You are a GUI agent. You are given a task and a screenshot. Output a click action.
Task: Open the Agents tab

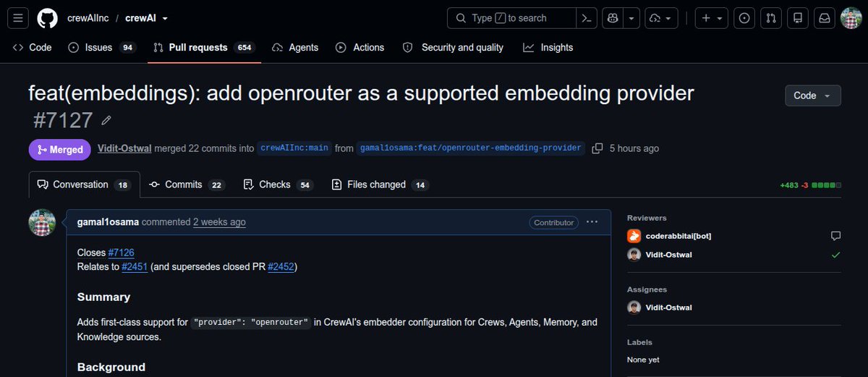295,47
